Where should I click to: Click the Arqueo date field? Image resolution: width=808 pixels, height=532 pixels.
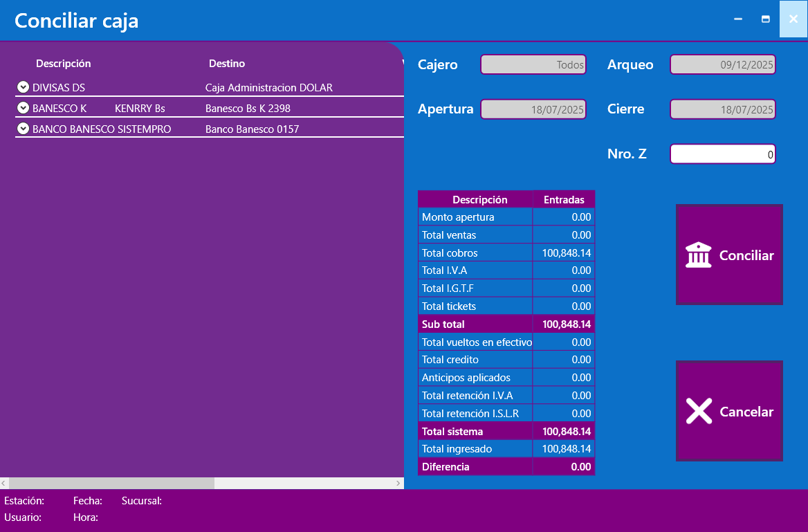click(722, 65)
